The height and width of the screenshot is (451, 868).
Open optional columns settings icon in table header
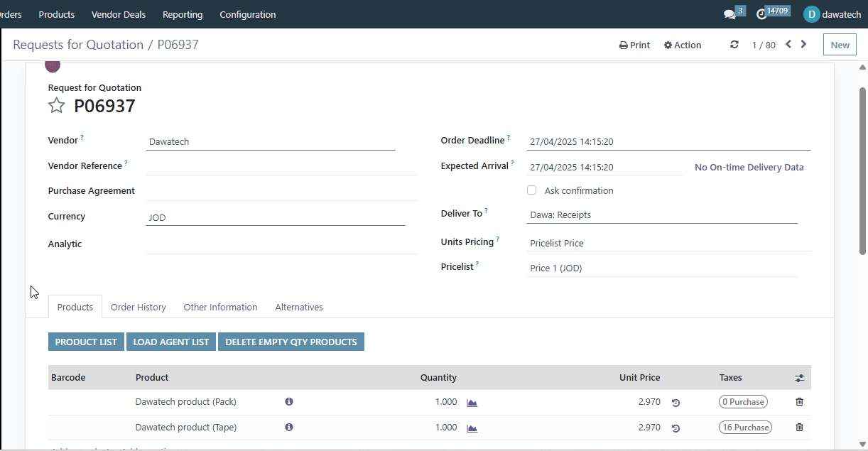pyautogui.click(x=799, y=378)
